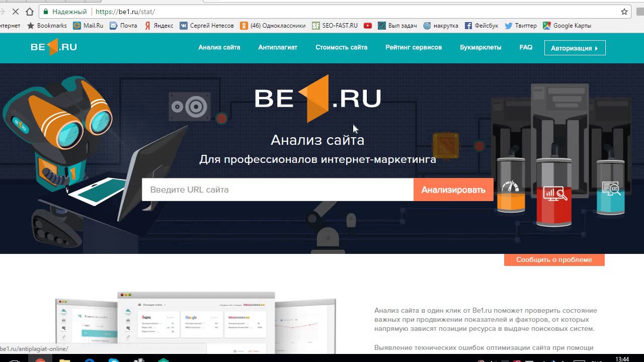This screenshot has width=644, height=362.
Task: Go to the browser home page icon
Action: (30, 12)
